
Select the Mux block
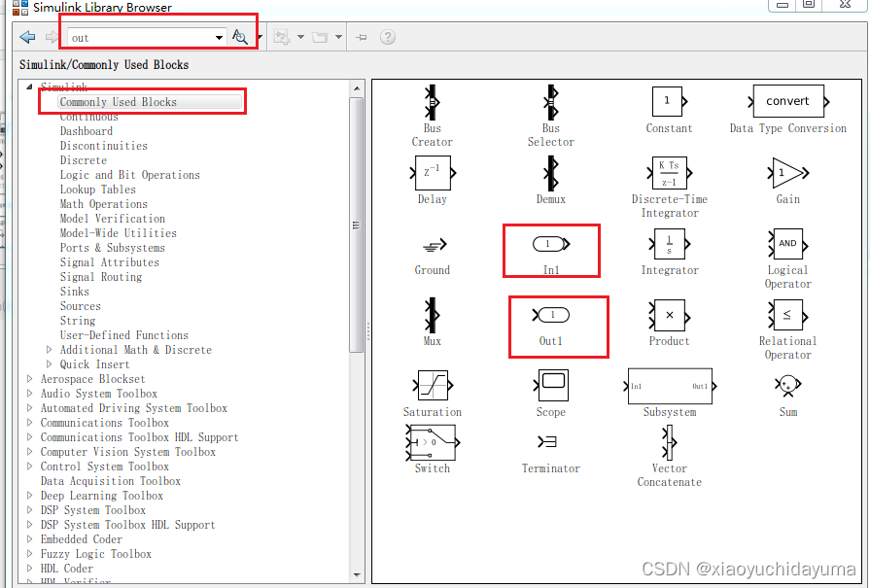(433, 315)
